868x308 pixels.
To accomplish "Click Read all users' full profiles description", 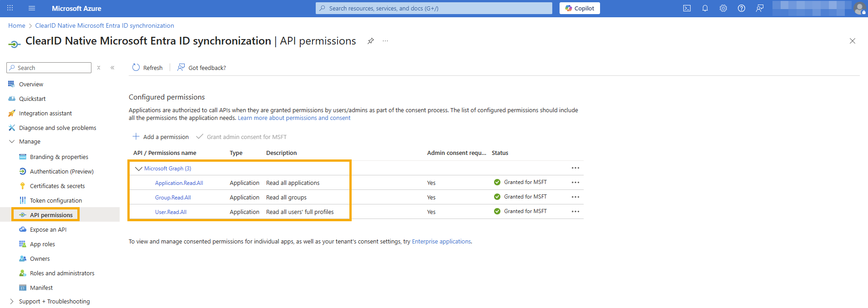I will point(300,212).
